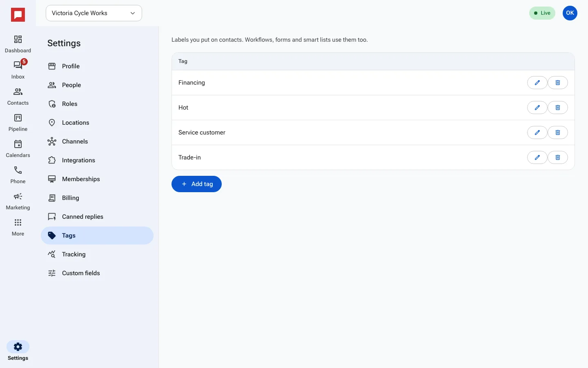Edit the Hot tag
588x368 pixels.
(x=537, y=108)
